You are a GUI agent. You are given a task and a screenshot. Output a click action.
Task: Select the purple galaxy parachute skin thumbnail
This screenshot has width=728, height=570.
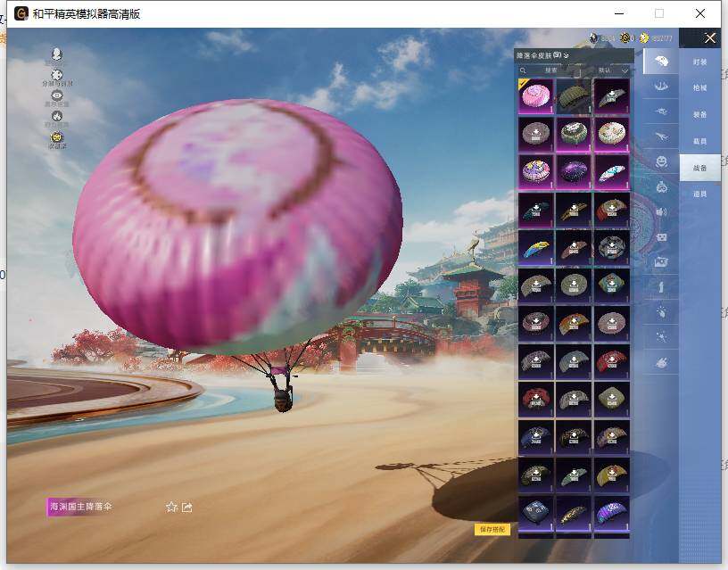coord(574,171)
